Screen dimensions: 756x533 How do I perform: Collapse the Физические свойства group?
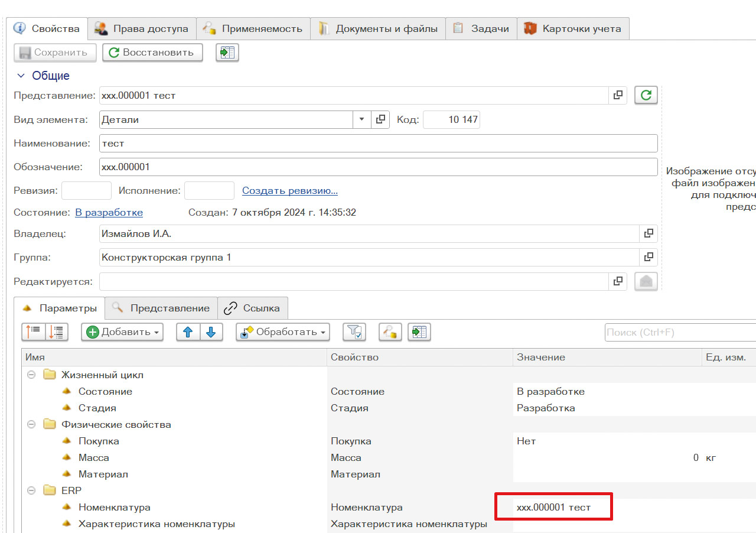[31, 424]
